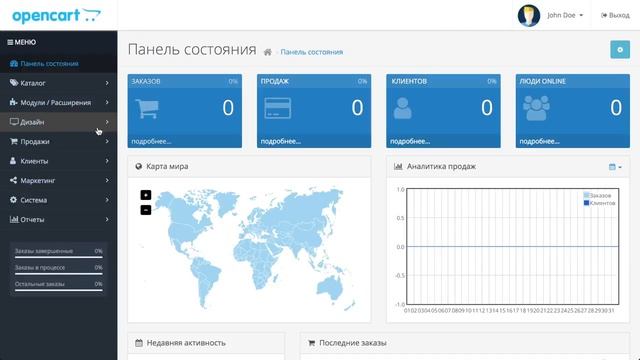Click the Аналитика продаж panel title

point(441,166)
